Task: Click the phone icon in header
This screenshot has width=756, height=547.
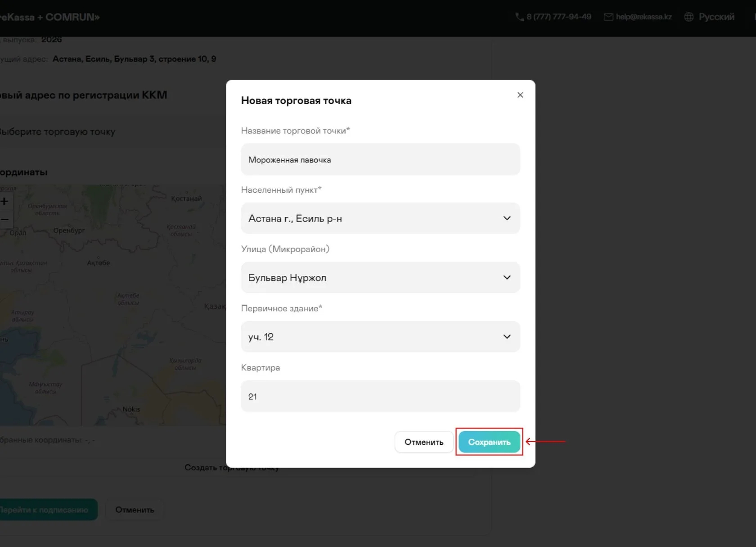Action: [519, 17]
